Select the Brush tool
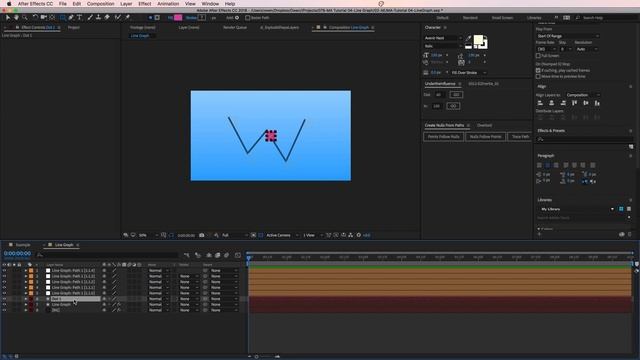 pos(90,18)
